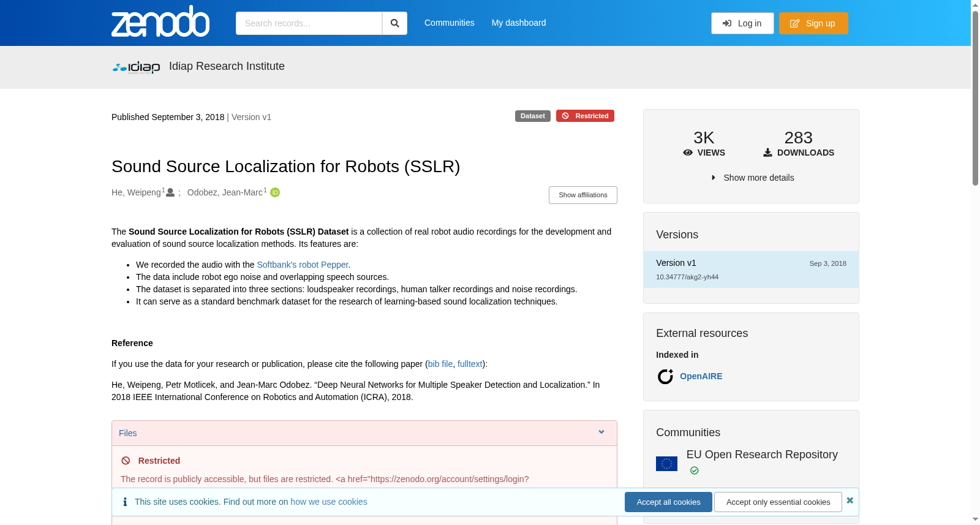Click the cookie notice info icon
Image resolution: width=980 pixels, height=525 pixels.
coord(125,502)
